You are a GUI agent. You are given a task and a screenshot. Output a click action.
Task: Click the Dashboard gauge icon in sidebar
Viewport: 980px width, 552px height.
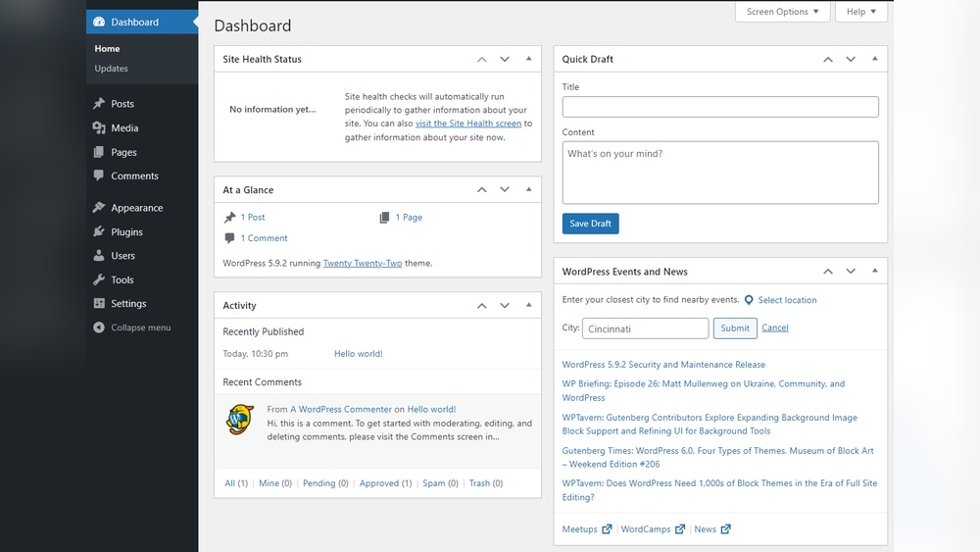pyautogui.click(x=99, y=22)
